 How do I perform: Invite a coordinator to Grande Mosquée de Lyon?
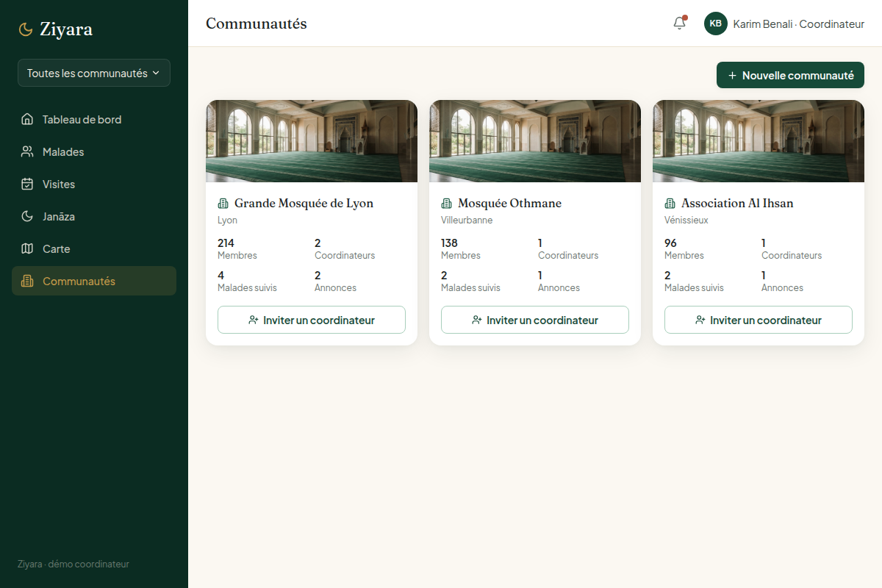point(312,320)
